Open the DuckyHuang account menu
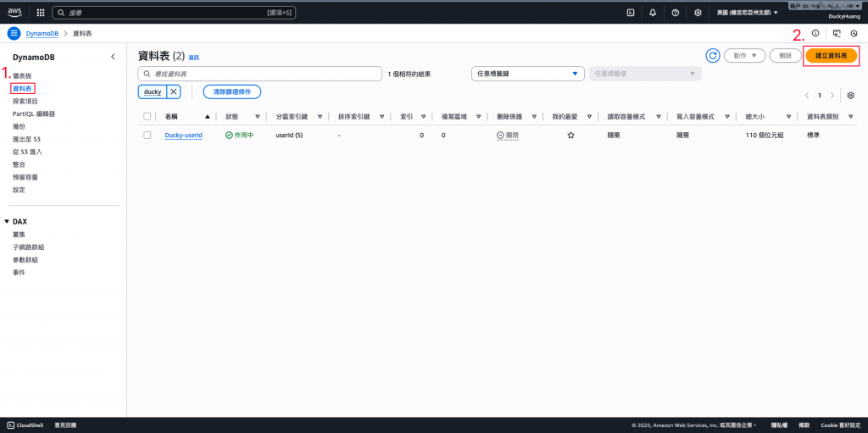 844,17
